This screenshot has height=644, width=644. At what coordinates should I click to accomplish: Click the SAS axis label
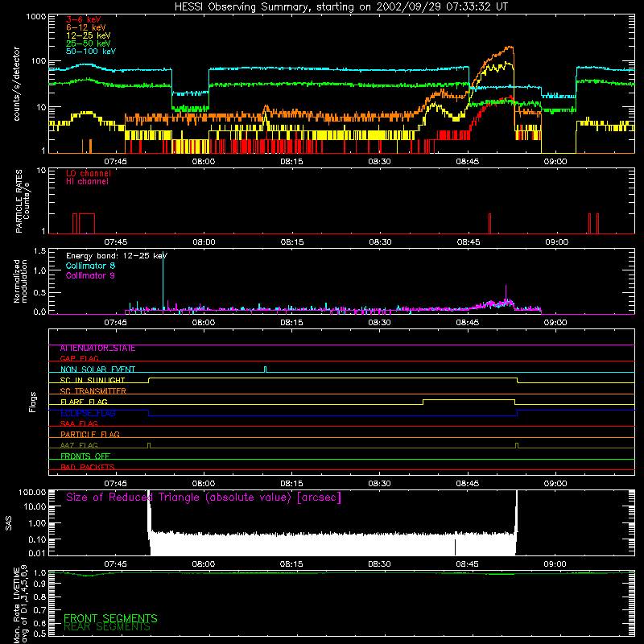click(9, 522)
